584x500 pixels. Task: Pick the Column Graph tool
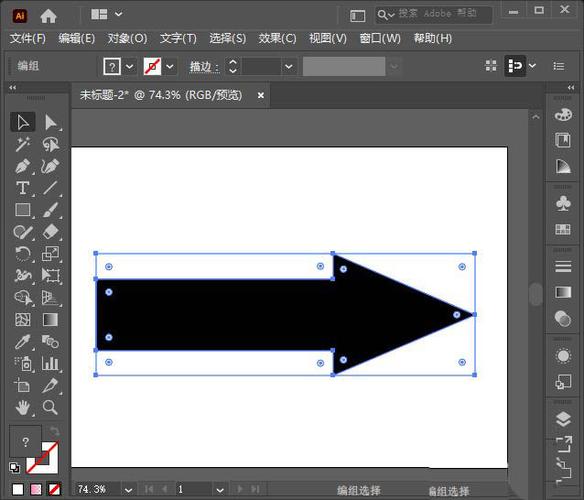click(50, 364)
